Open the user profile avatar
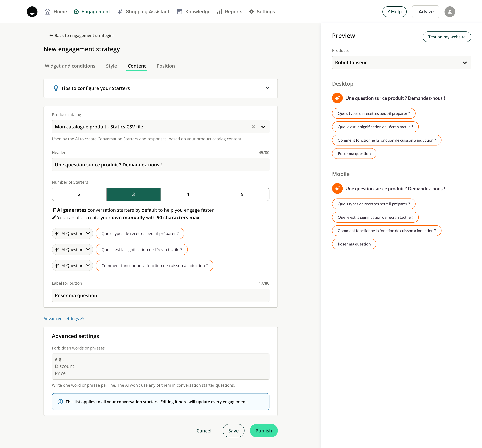The image size is (482, 448). [450, 12]
